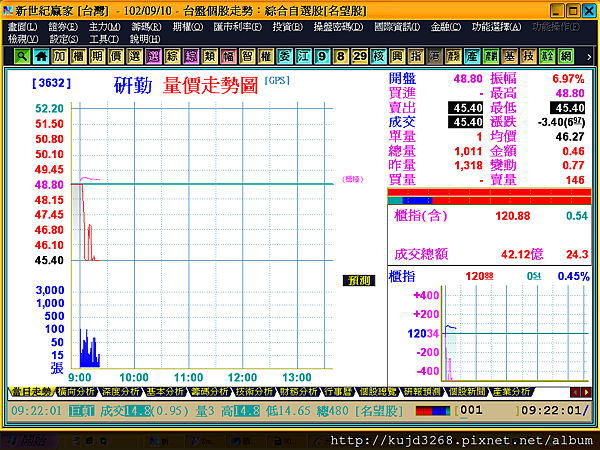Click the 29 toolbar icon

360,57
